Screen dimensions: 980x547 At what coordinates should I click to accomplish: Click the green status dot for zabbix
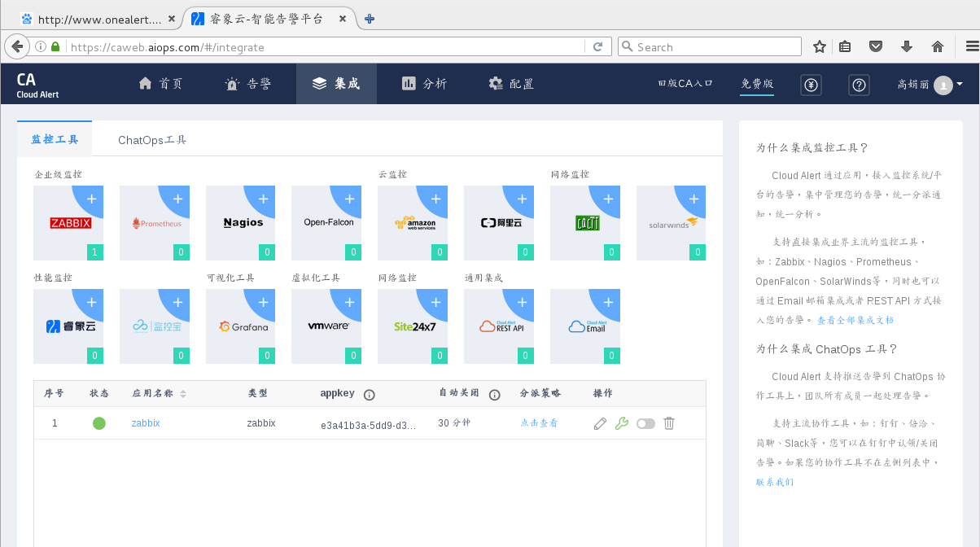click(99, 423)
